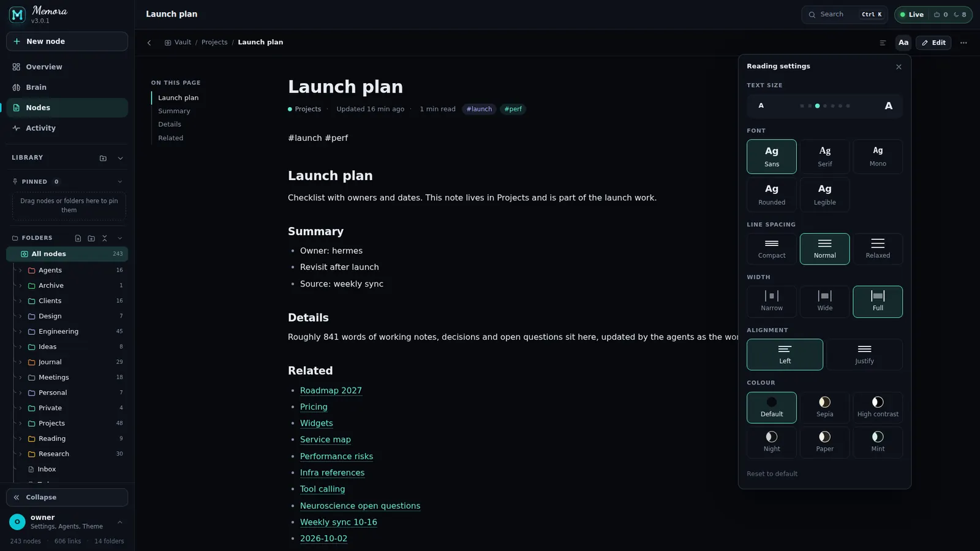Screen dimensions: 980x551
Task: Set line spacing to Compact
Action: coord(772,249)
